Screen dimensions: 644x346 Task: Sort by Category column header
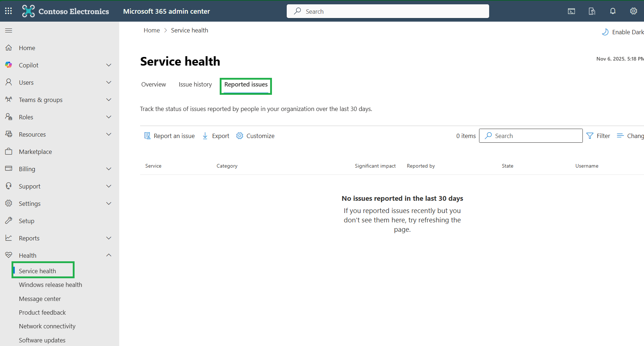point(227,166)
